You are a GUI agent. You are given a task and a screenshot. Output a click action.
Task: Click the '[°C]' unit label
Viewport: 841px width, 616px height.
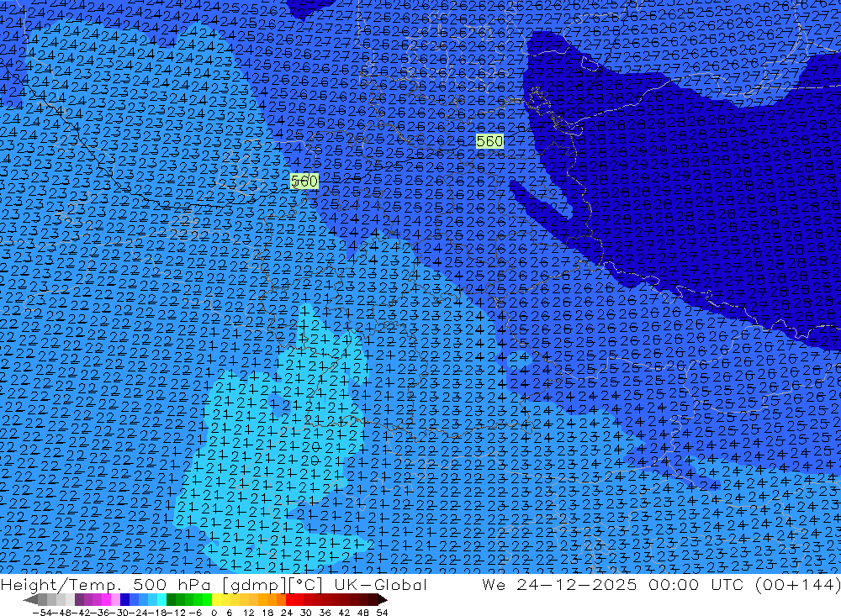tap(306, 584)
